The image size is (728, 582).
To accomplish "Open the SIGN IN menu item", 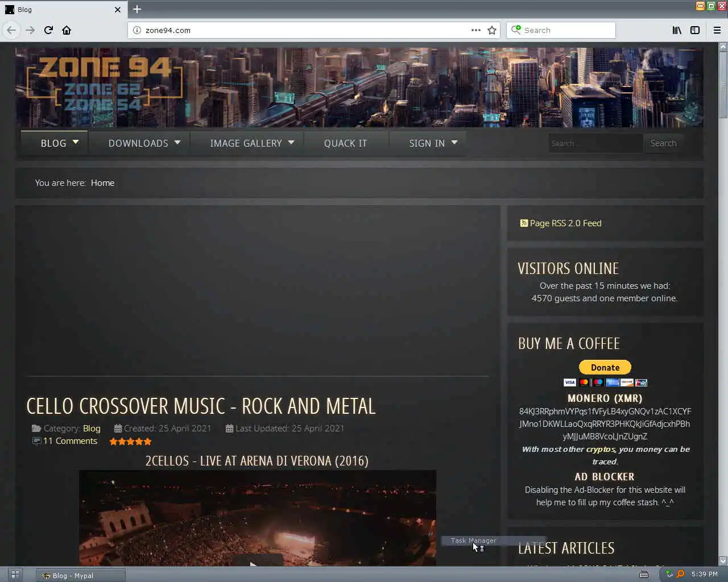I will [x=427, y=143].
